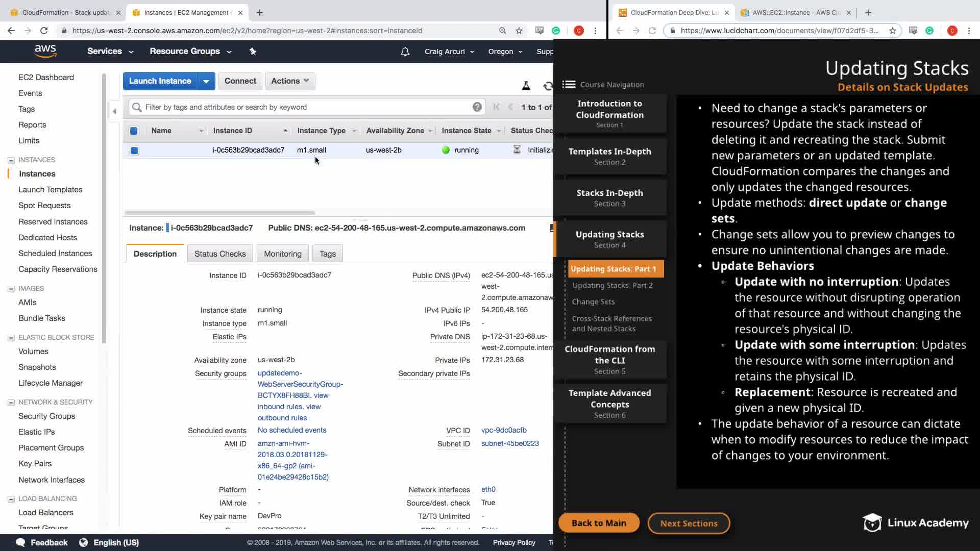Toggle the select-all instances checkbox
The width and height of the screenshot is (980, 551).
coord(134,131)
